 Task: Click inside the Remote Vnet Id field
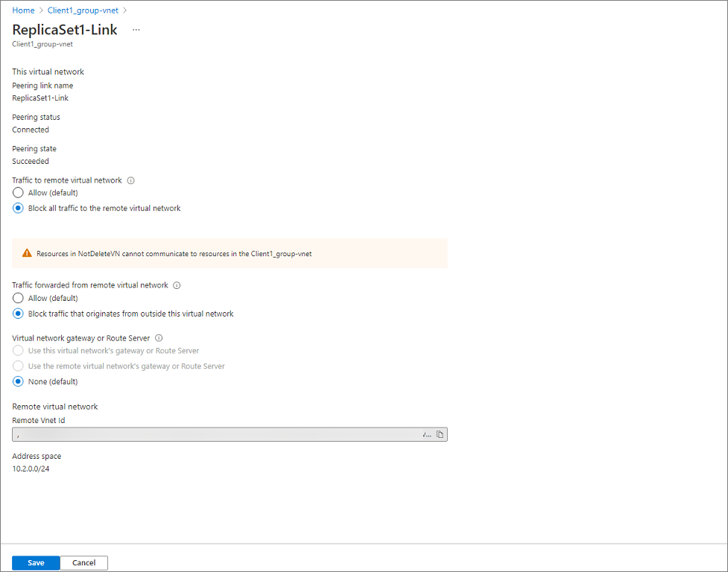(x=216, y=435)
